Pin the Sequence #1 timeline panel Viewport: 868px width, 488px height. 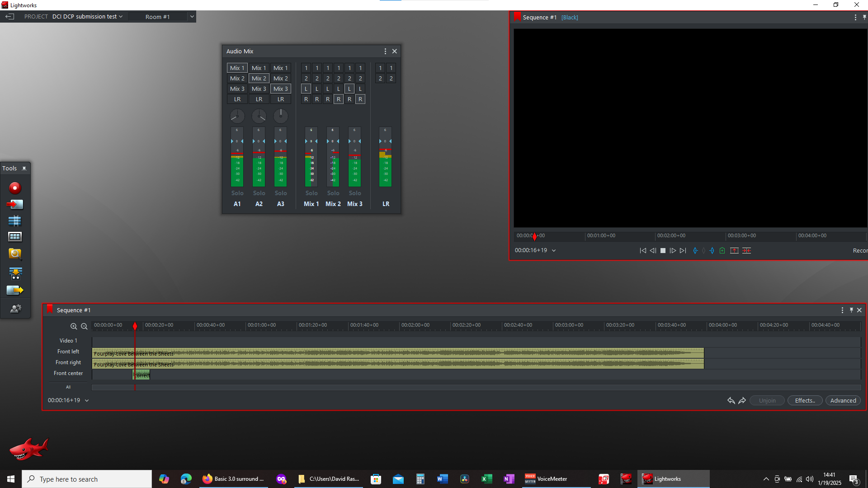(x=851, y=310)
